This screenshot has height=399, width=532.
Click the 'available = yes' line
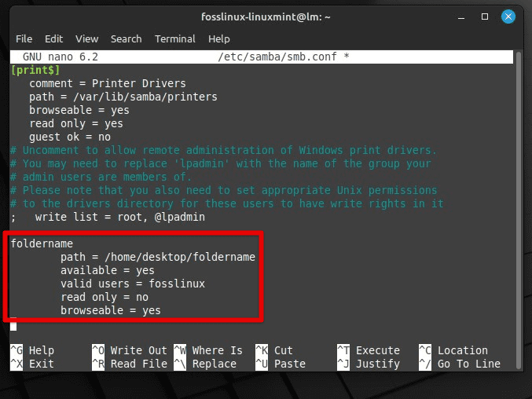pyautogui.click(x=108, y=270)
